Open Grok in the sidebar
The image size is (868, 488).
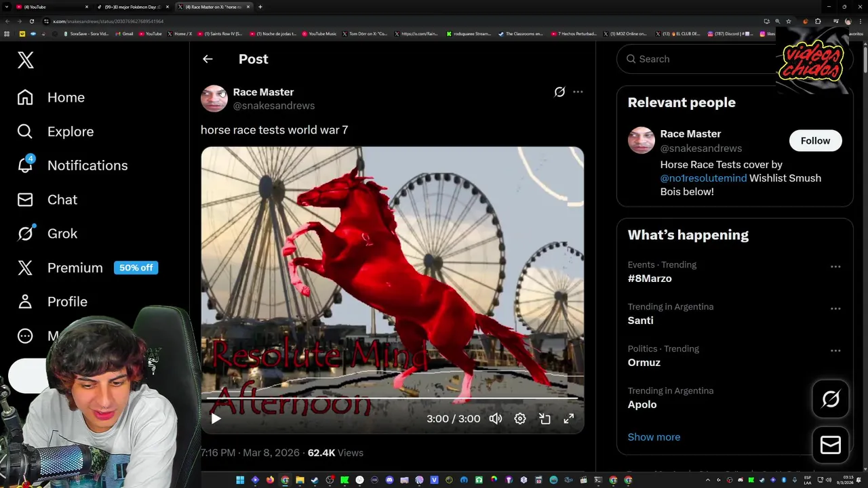(x=47, y=233)
